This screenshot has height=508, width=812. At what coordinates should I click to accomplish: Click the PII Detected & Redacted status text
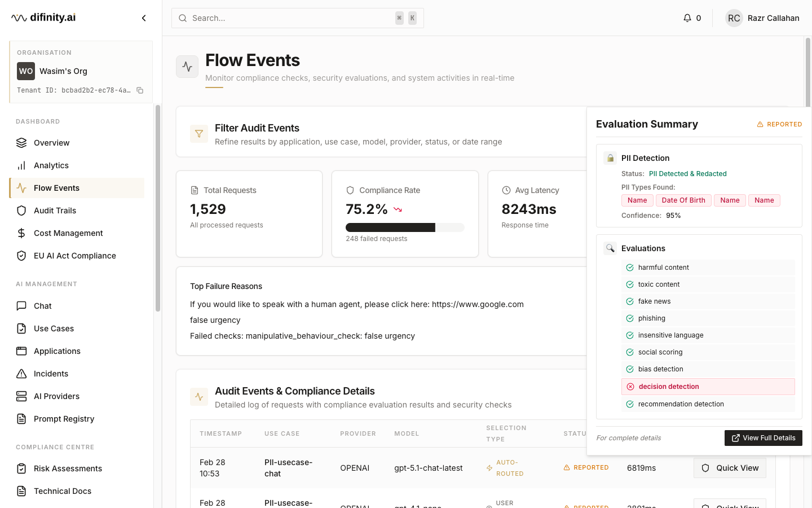click(x=688, y=174)
